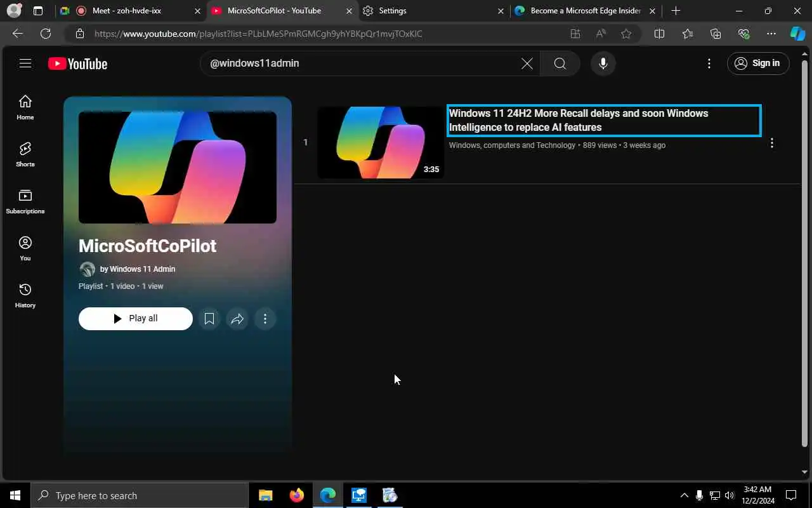This screenshot has width=812, height=508.
Task: Click the taskbar search box
Action: pyautogui.click(x=140, y=495)
